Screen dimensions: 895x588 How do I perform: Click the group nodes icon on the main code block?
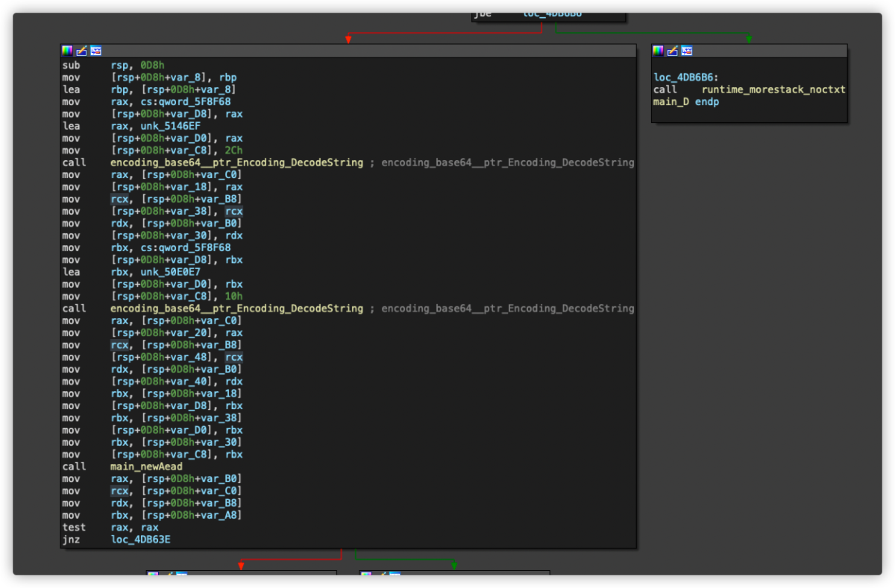point(96,51)
